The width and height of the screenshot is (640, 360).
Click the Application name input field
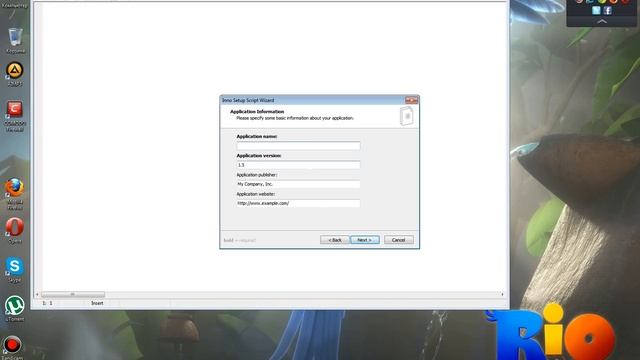pyautogui.click(x=298, y=146)
